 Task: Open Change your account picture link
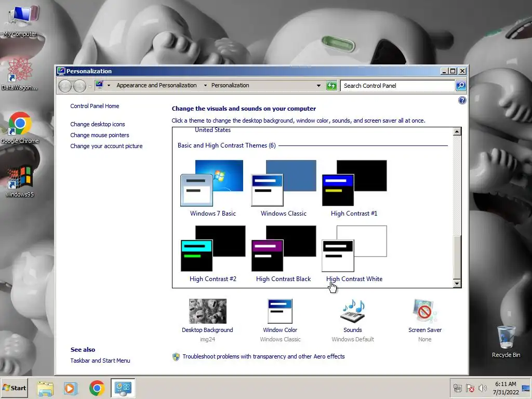click(106, 146)
